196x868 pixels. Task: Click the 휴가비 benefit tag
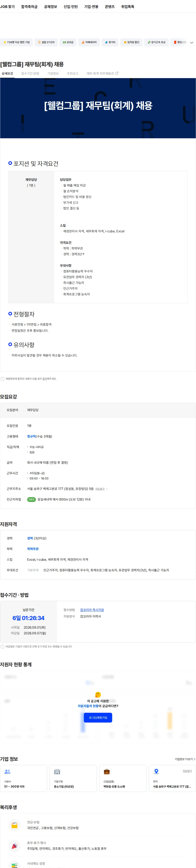(110, 43)
